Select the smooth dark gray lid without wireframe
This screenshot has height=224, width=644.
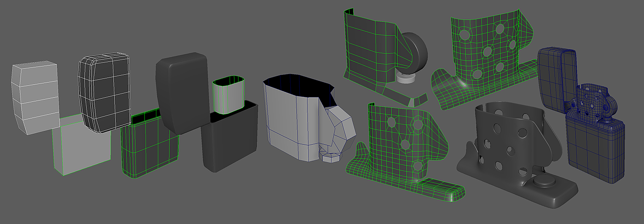tap(182, 92)
